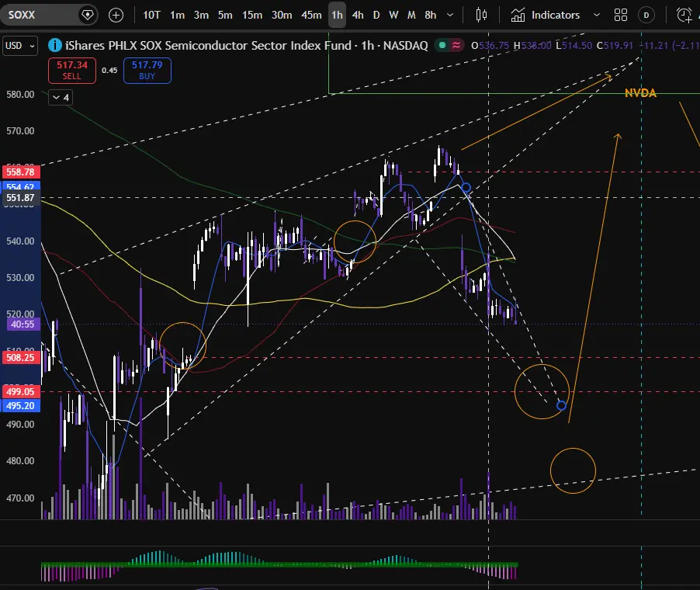Open the interval list dropdown chevron
This screenshot has height=590, width=700.
(450, 16)
